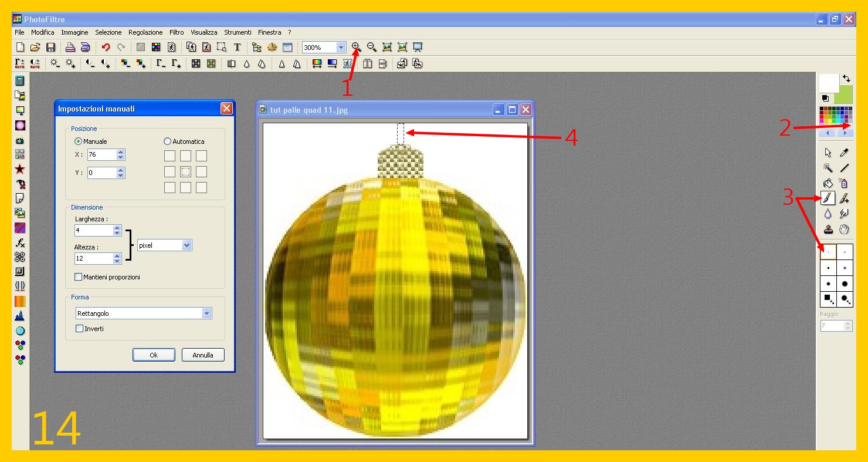Check the Inverti checkbox
This screenshot has height=462, width=868.
coord(80,329)
